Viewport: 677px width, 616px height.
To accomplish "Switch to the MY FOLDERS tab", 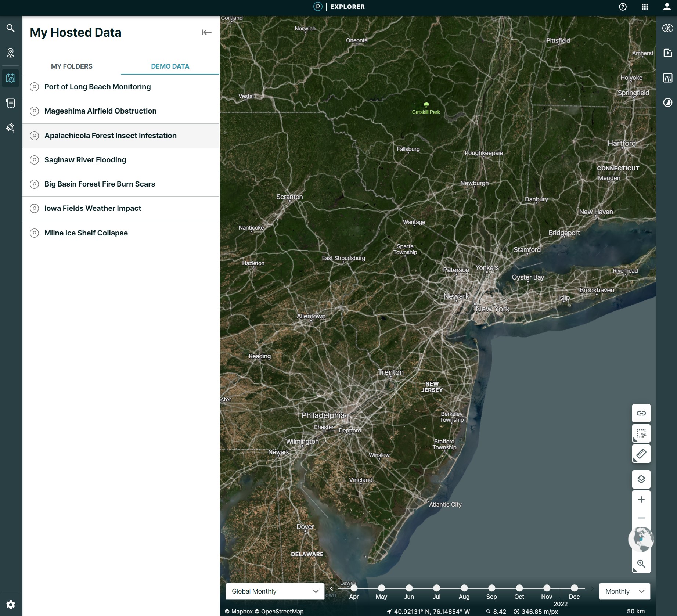I will point(72,66).
